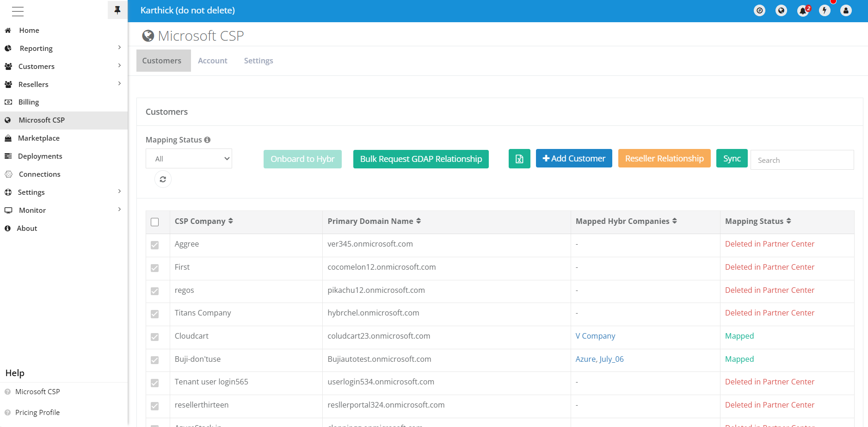Click the Mapping Status info icon

click(x=207, y=140)
